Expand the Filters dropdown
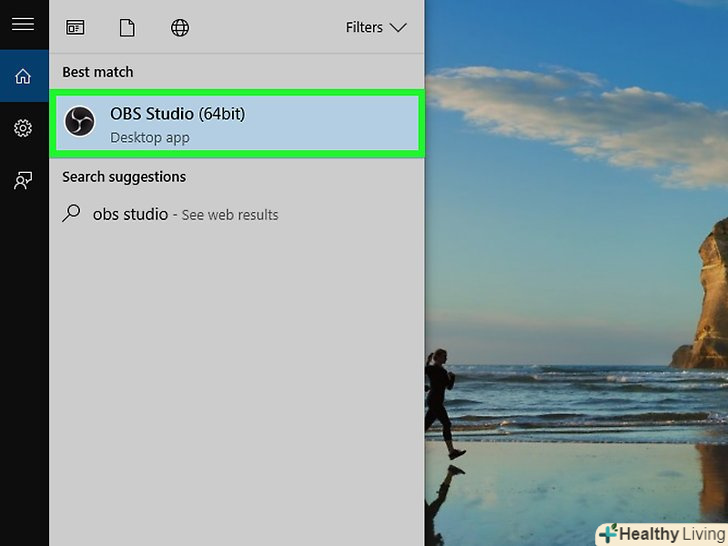Image resolution: width=728 pixels, height=546 pixels. 376,27
